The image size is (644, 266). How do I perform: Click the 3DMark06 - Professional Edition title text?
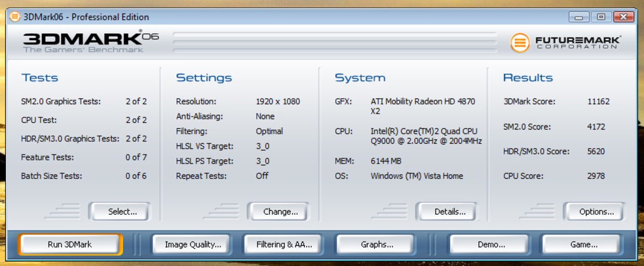86,17
